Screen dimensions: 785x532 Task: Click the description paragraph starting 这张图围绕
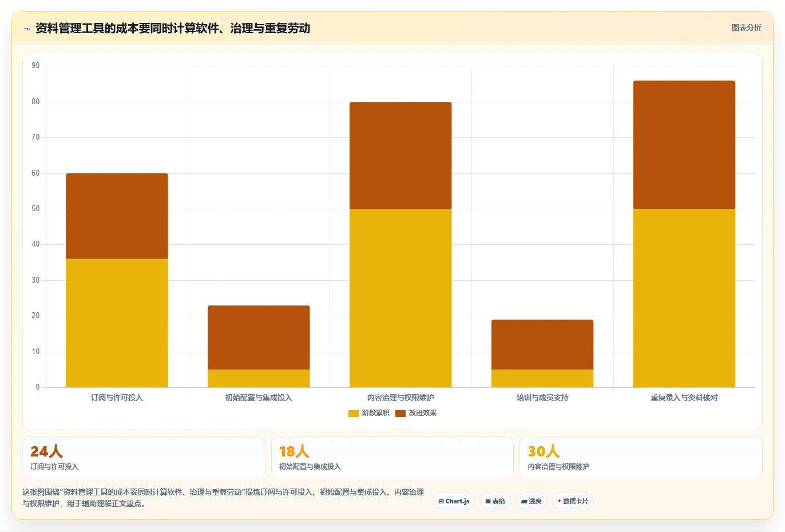coord(223,498)
